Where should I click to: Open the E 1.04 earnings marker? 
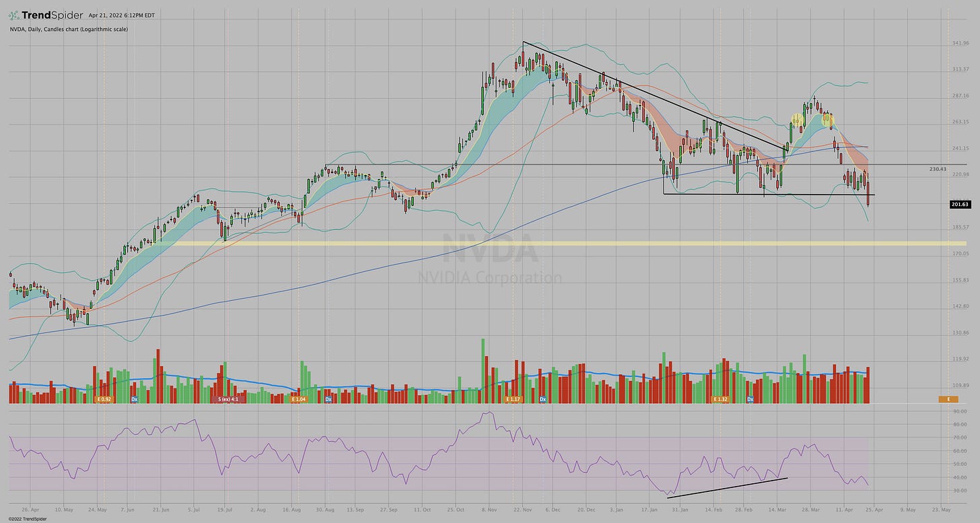click(x=297, y=399)
